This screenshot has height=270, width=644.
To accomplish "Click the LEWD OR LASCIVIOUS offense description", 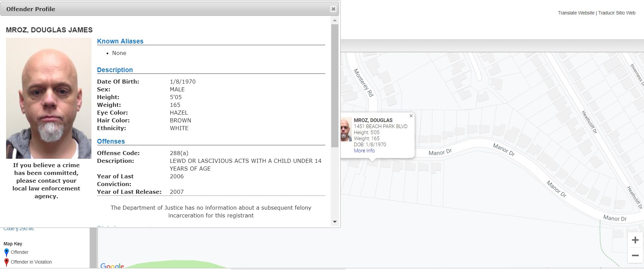I will (x=246, y=165).
